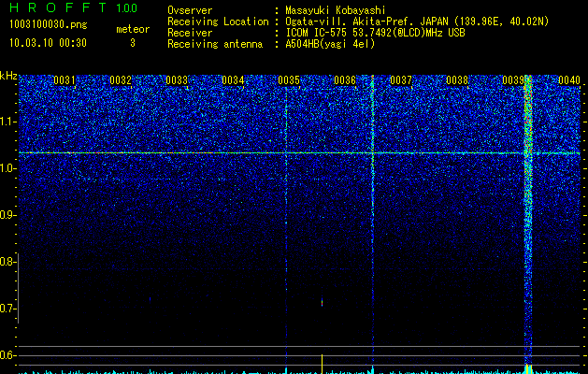Click the 1.0 kHz axis tick label
Screen dimensions: 588x374
(7, 169)
